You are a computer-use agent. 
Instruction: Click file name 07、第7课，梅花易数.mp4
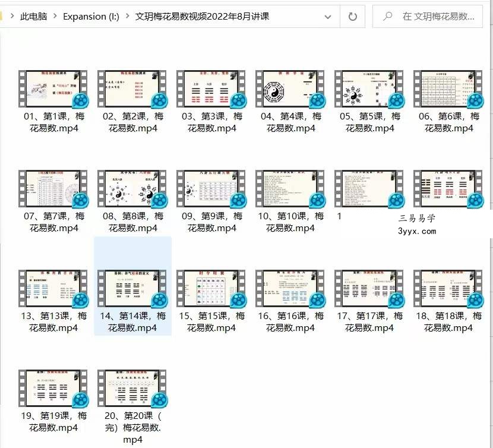click(x=54, y=222)
